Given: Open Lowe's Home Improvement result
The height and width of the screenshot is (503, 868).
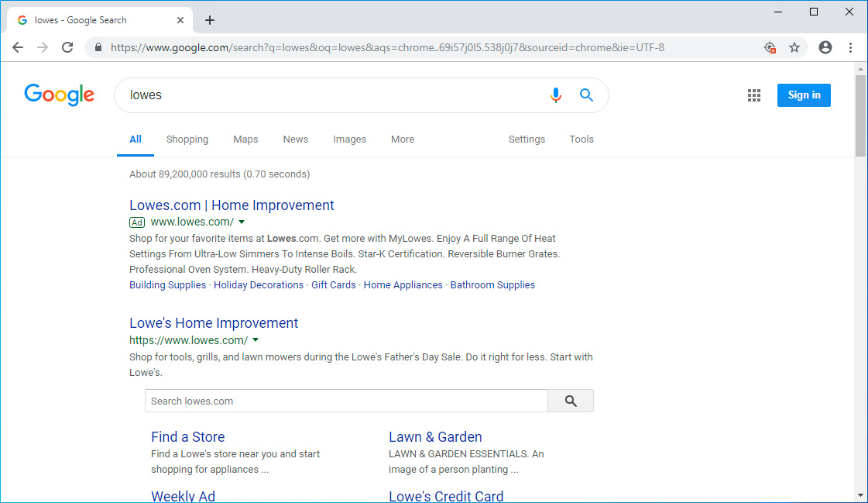Looking at the screenshot, I should coord(214,323).
